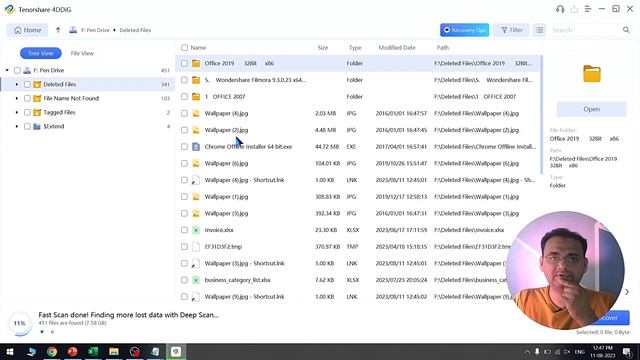Sort by Modified Date column header
This screenshot has height=360, width=640.
click(x=397, y=48)
